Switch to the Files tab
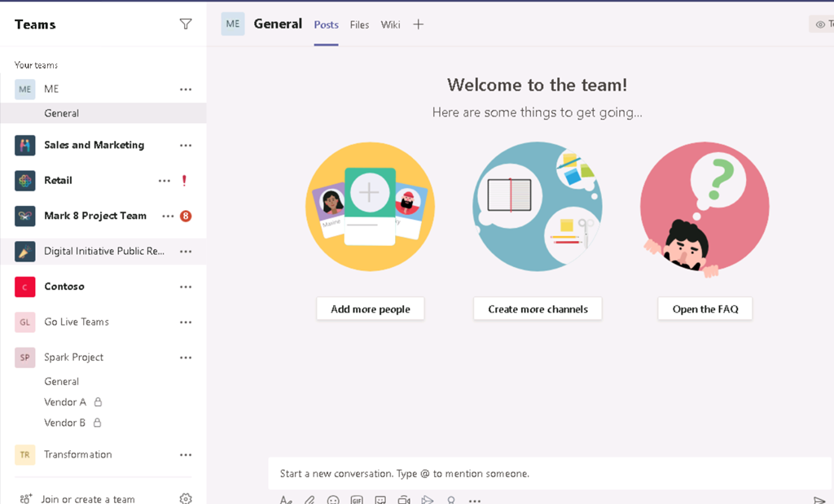 [x=359, y=24]
